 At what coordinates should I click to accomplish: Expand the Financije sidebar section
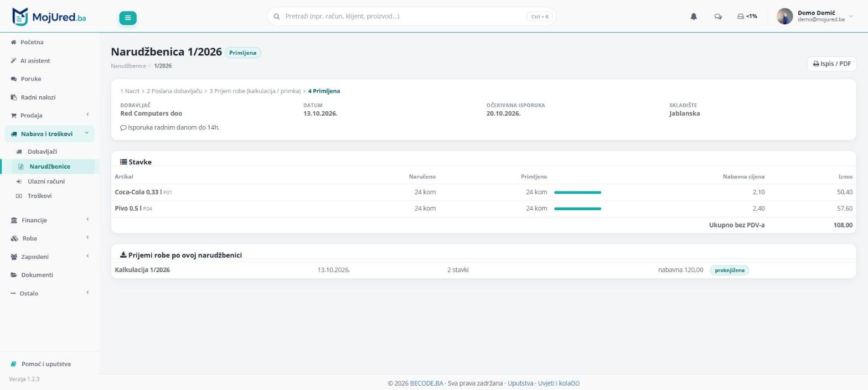50,220
